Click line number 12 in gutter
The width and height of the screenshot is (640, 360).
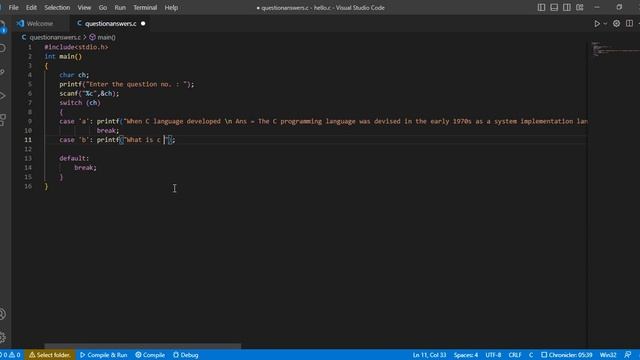[28, 149]
